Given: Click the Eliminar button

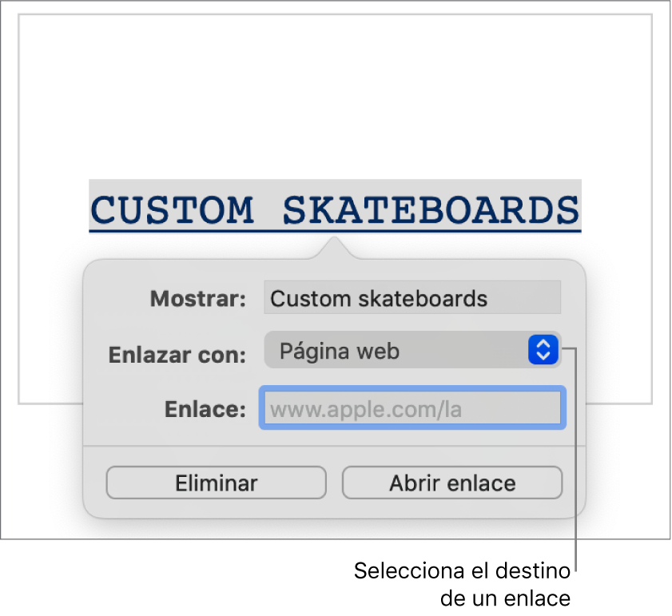Looking at the screenshot, I should pos(216,483).
